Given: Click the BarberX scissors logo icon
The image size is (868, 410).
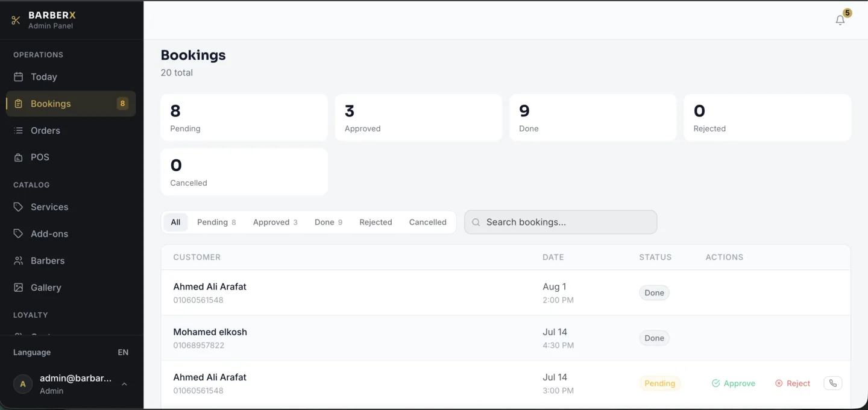Looking at the screenshot, I should (16, 20).
